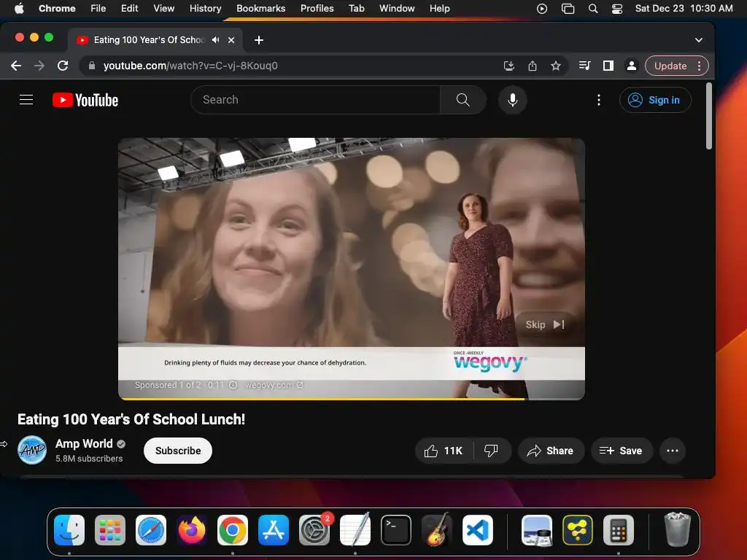Open Control Center in menu bar
Viewport: 747px width, 560px height.
617,8
